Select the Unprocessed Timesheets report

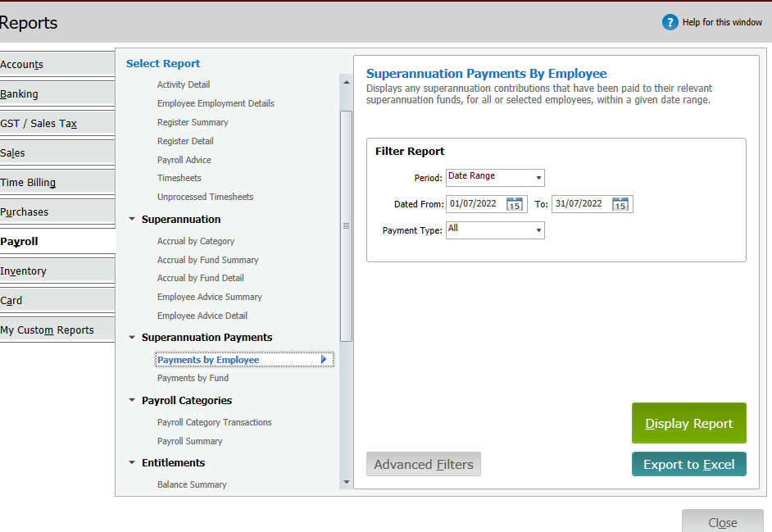point(206,197)
